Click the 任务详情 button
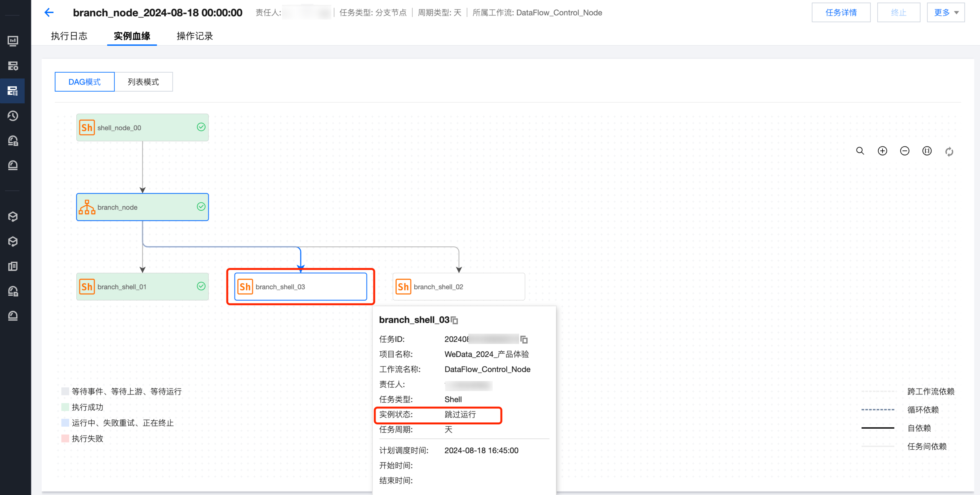 (840, 13)
